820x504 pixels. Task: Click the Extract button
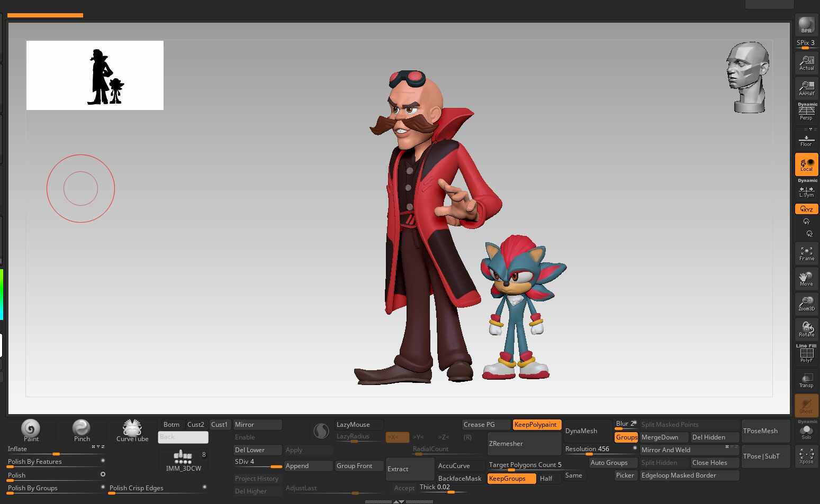pyautogui.click(x=410, y=469)
